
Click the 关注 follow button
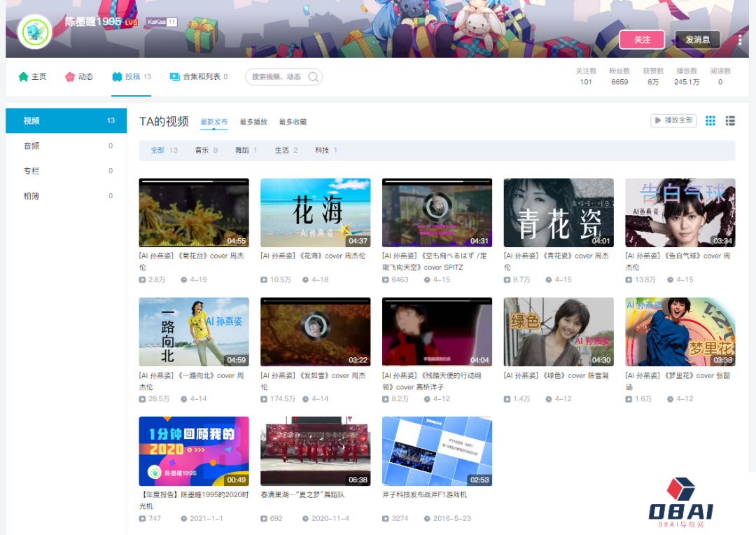[x=642, y=40]
